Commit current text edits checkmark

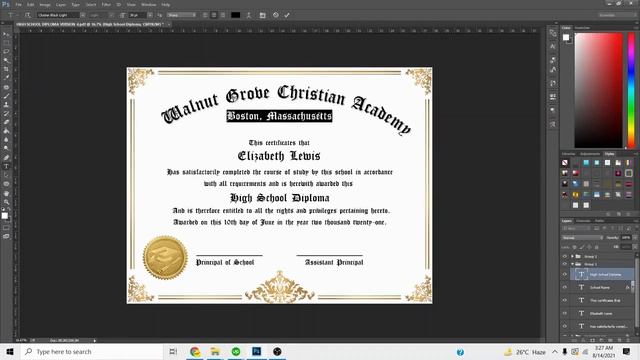pos(287,15)
